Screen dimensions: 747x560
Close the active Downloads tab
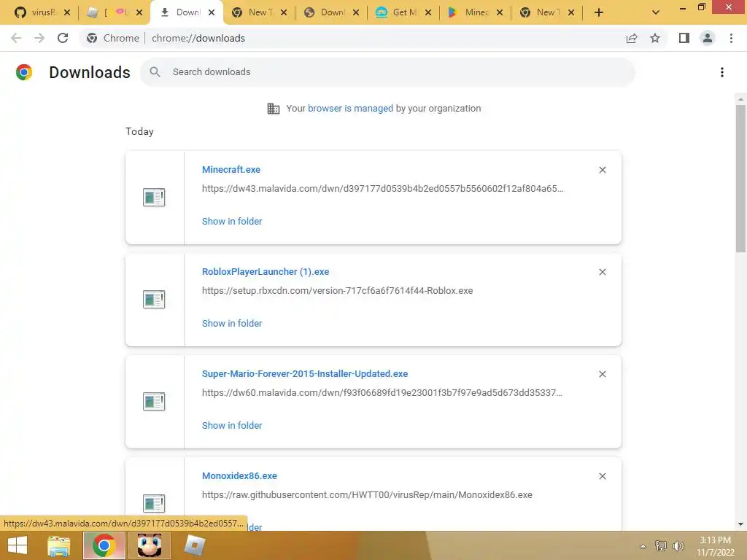(x=212, y=12)
